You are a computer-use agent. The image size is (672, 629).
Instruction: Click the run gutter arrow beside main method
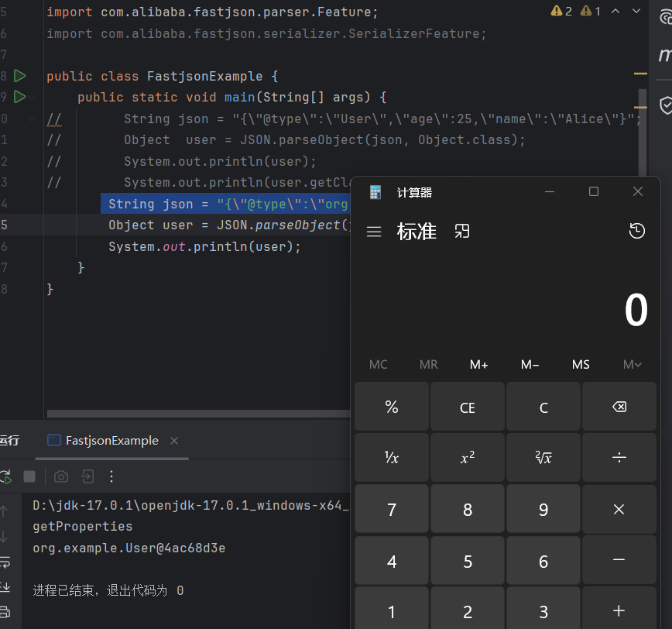click(19, 97)
